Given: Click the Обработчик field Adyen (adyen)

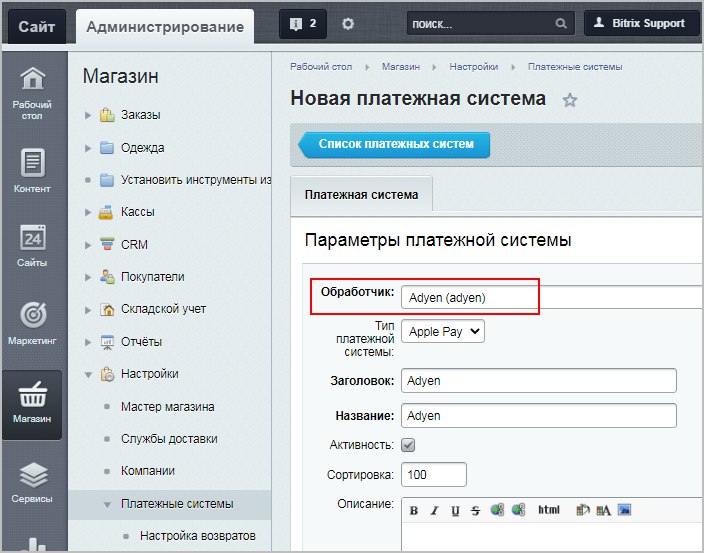Looking at the screenshot, I should [551, 298].
